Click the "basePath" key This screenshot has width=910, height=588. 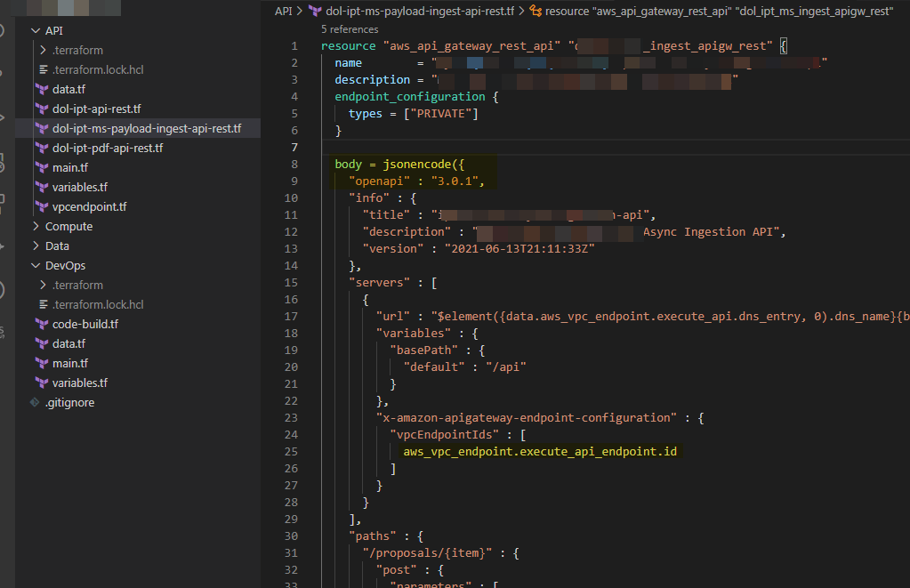[423, 350]
